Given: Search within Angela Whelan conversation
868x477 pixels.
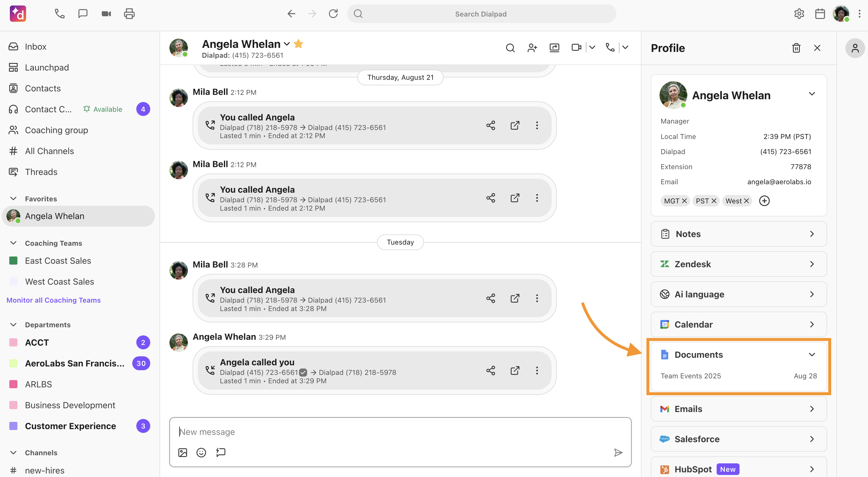Looking at the screenshot, I should [x=510, y=48].
